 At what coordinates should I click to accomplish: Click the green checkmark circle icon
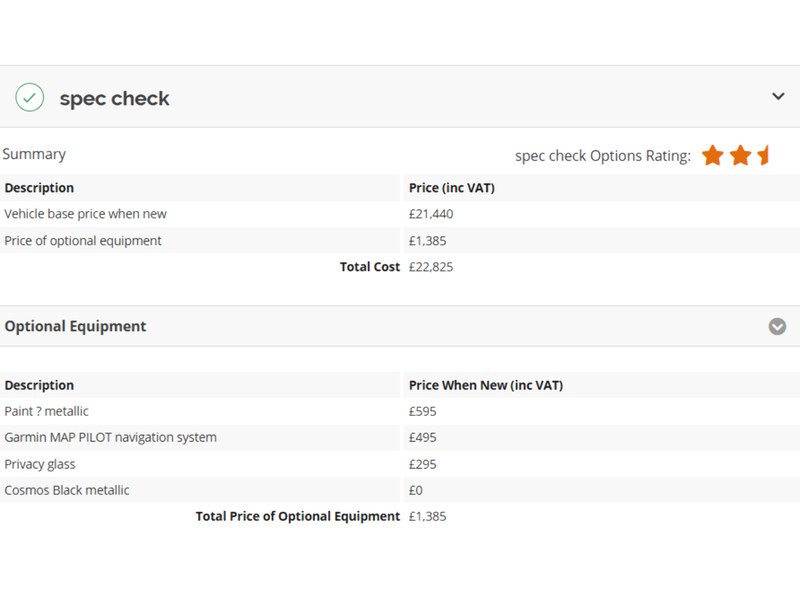30,97
